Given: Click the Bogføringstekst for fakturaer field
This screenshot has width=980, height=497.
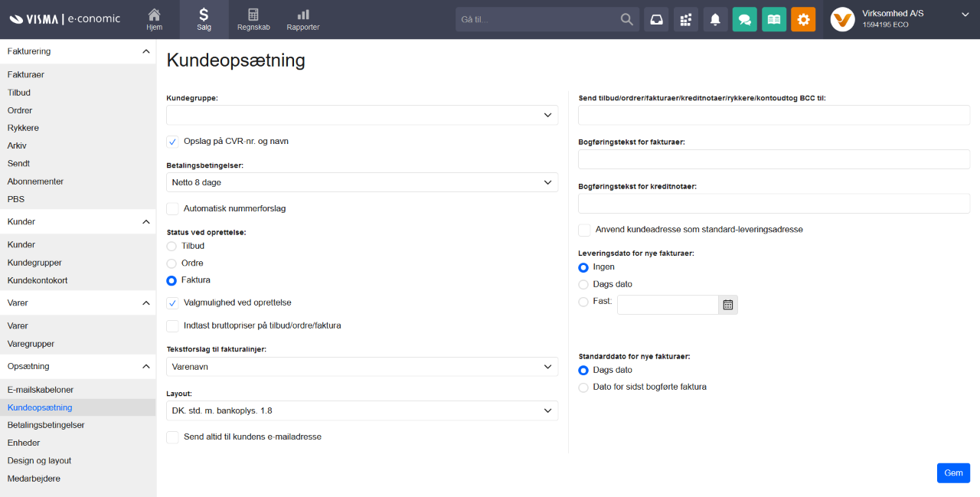Looking at the screenshot, I should 773,159.
